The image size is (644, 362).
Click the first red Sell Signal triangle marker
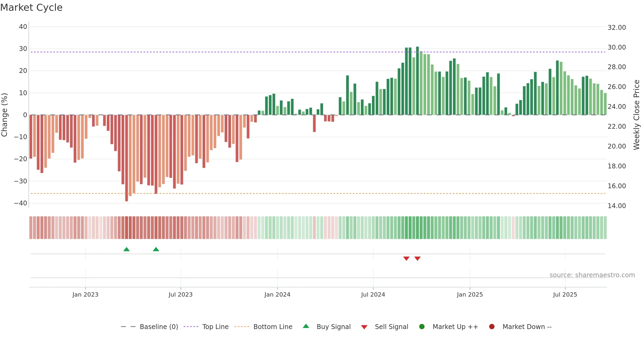[406, 258]
